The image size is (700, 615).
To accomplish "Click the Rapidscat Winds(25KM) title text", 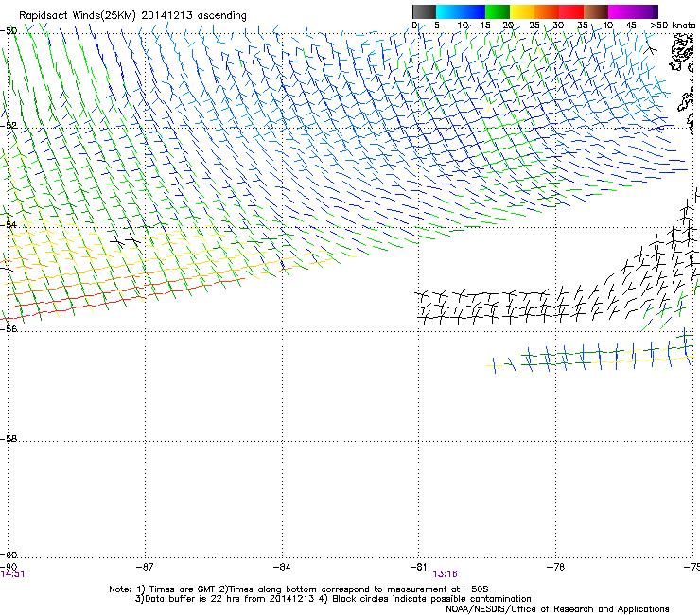I will tap(77, 15).
